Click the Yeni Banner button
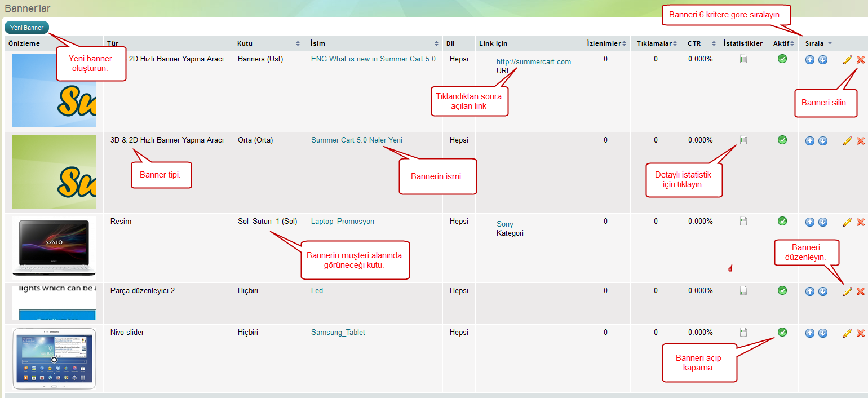The width and height of the screenshot is (868, 398). (27, 27)
